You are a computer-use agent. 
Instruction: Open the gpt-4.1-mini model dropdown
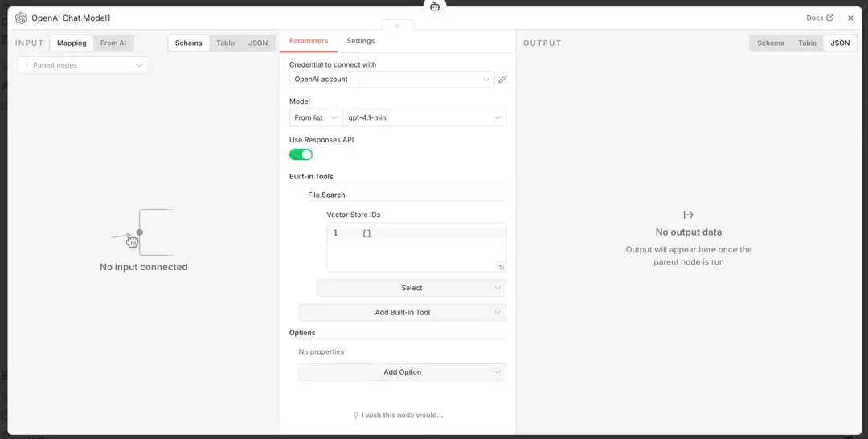point(424,118)
